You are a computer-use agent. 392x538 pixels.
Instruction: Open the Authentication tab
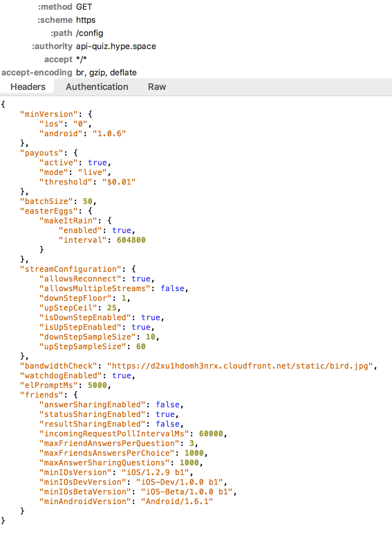point(97,87)
